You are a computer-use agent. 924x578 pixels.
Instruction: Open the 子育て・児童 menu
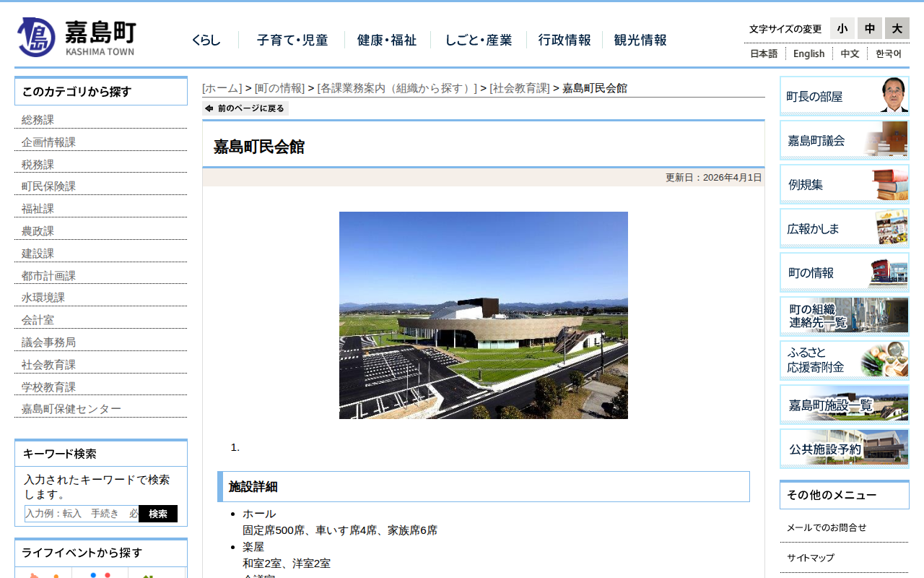[292, 40]
